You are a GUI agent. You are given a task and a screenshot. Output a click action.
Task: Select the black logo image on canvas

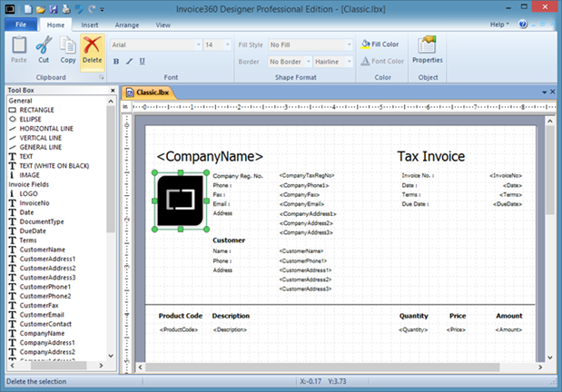181,201
